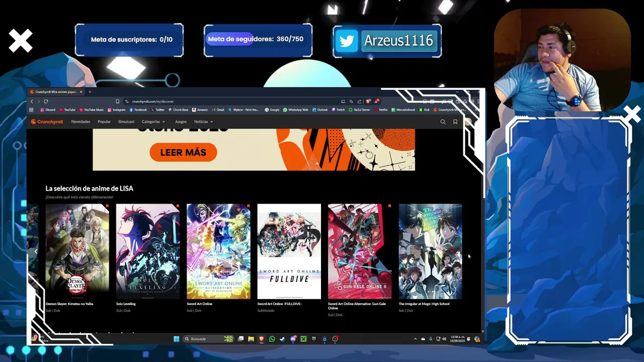Open the Simulcast menu item
This screenshot has height=362, width=644.
click(126, 122)
